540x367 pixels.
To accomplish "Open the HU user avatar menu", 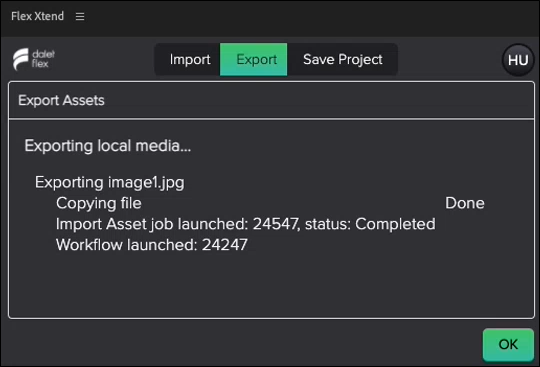I will coord(518,60).
